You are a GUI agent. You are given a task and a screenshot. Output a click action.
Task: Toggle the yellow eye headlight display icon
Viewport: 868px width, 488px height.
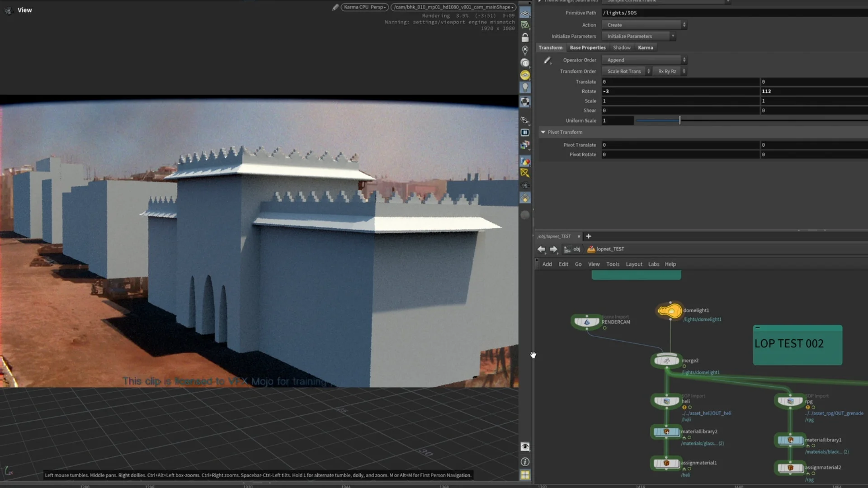pos(525,75)
